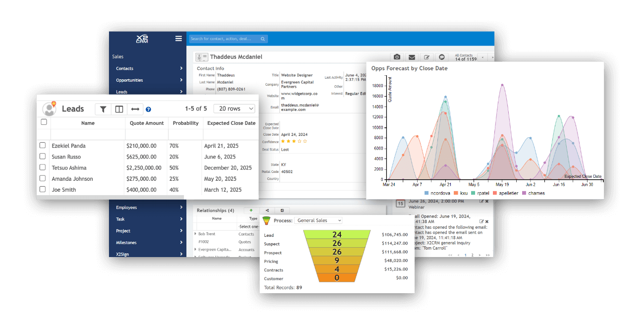Check the box next to Ezekiel Panda

pos(43,146)
